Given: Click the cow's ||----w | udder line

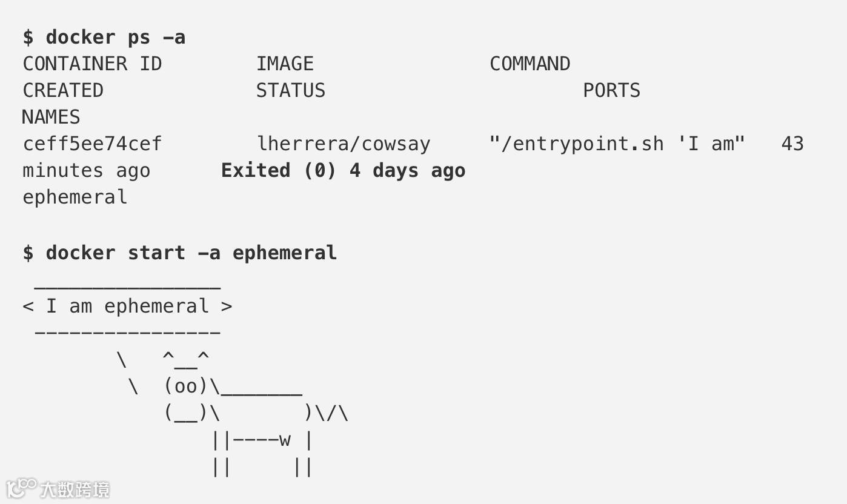Looking at the screenshot, I should click(x=261, y=440).
